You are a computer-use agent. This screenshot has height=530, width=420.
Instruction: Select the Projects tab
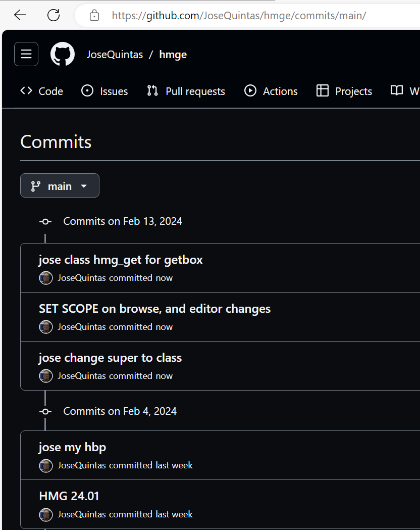(x=344, y=91)
